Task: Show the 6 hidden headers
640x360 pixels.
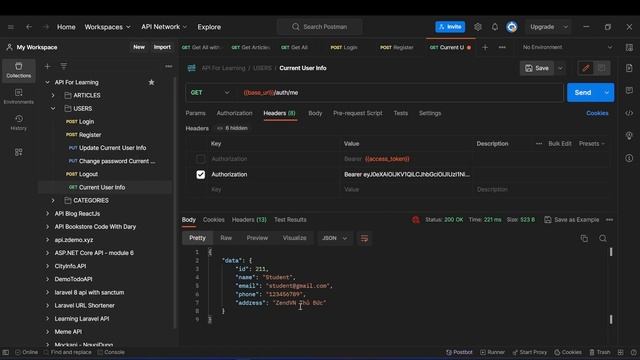Action: click(232, 128)
